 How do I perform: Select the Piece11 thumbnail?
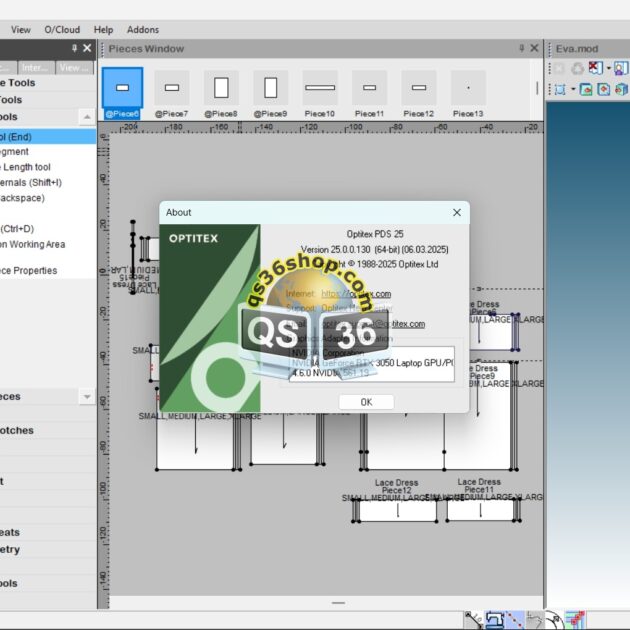(x=369, y=93)
